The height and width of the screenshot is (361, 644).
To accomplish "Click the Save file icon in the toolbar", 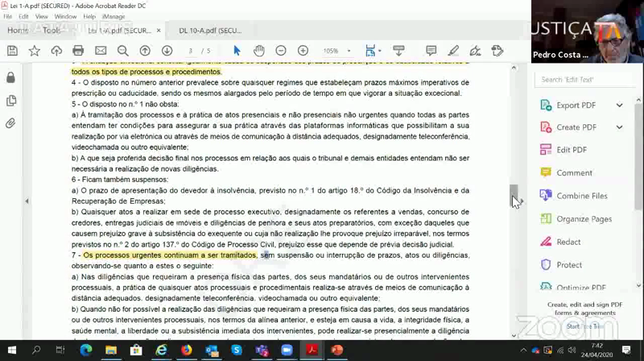I will coord(12,51).
